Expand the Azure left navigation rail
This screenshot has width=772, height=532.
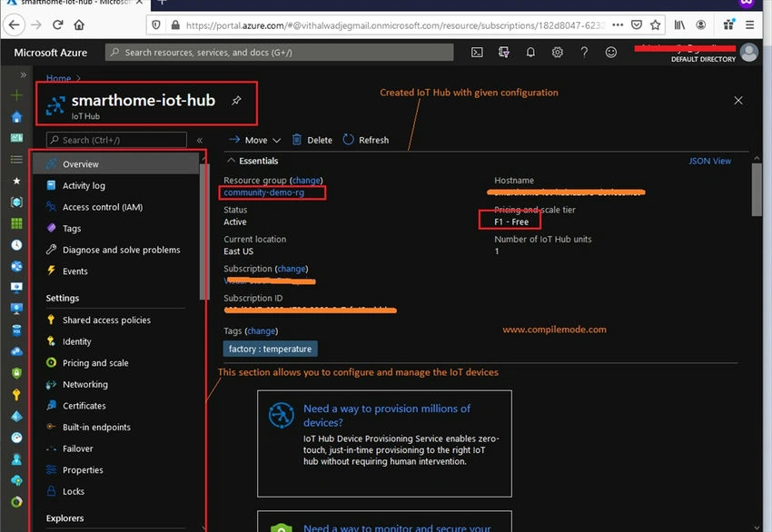[x=23, y=74]
